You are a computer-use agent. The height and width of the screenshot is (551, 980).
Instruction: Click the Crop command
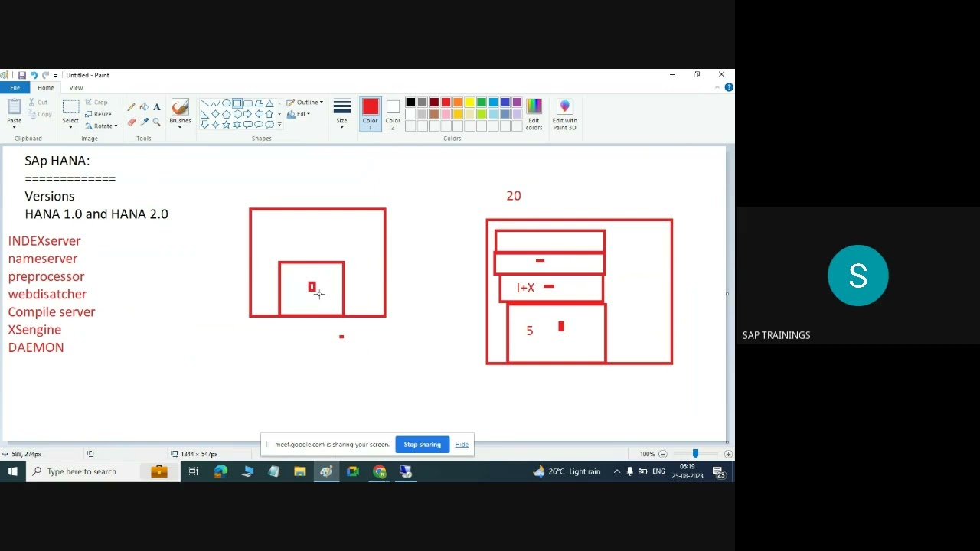(100, 102)
